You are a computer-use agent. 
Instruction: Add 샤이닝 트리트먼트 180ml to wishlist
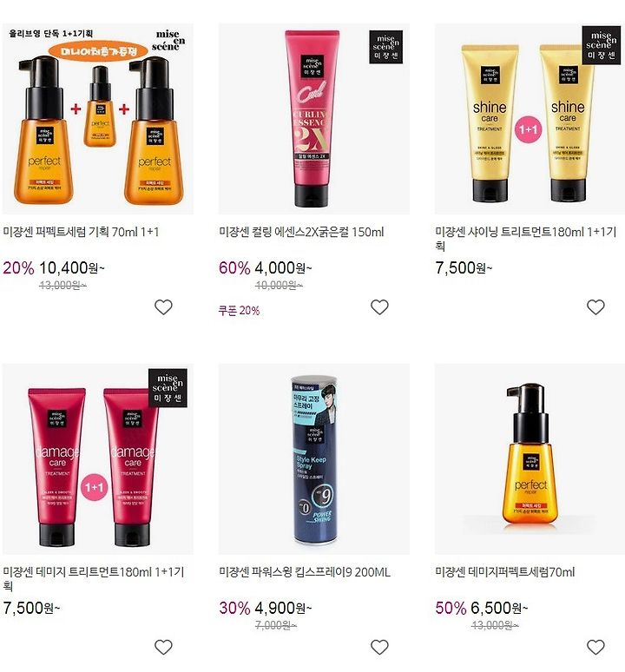point(595,306)
